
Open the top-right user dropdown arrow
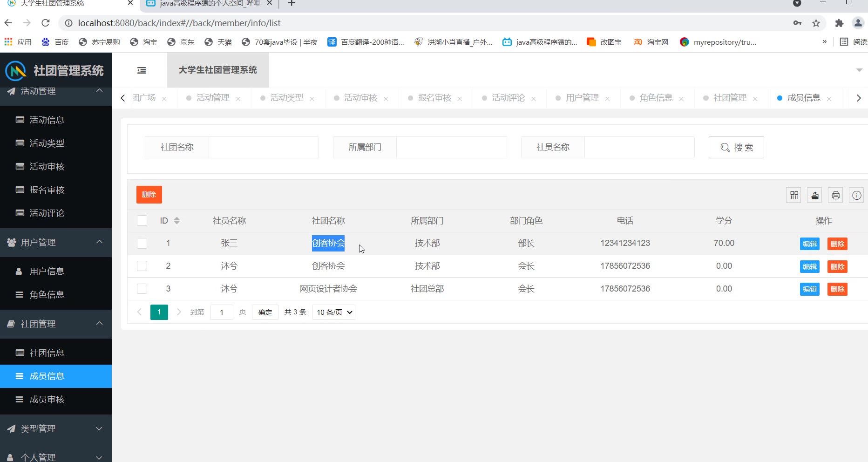click(859, 70)
